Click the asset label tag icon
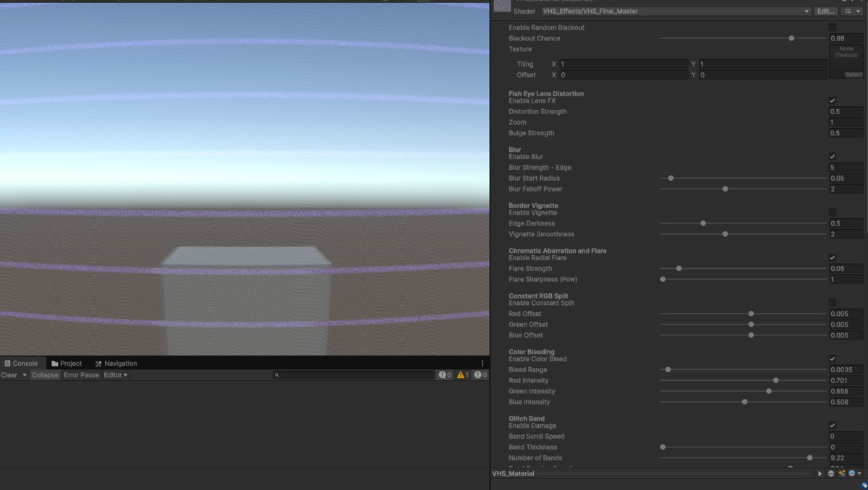The image size is (868, 490). 864,486
